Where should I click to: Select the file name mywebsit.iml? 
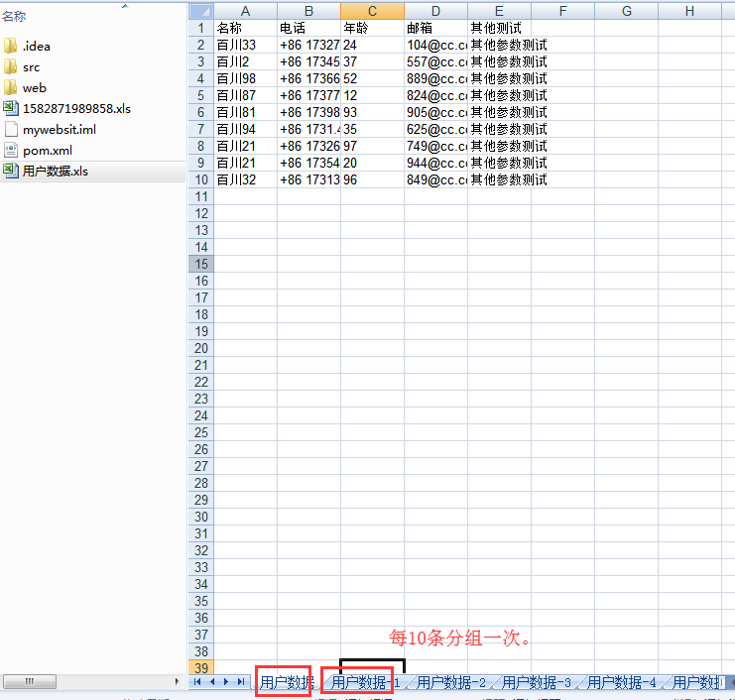coord(60,130)
